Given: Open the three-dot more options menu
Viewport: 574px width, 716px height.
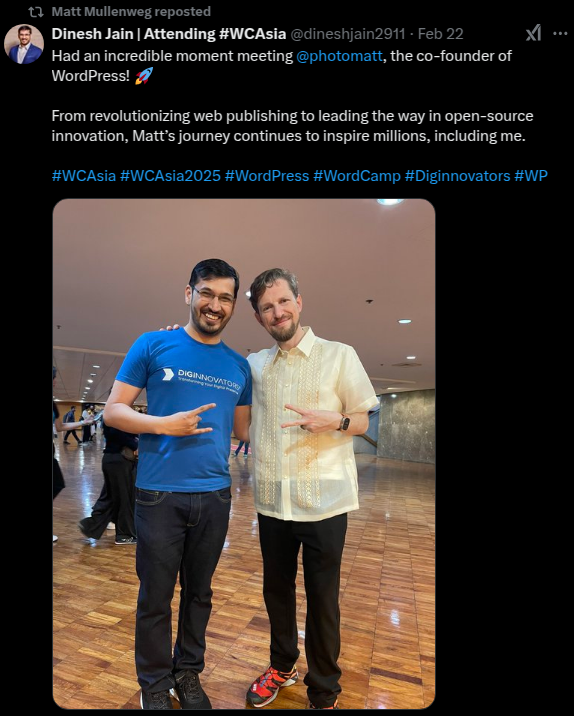Looking at the screenshot, I should pyautogui.click(x=560, y=33).
